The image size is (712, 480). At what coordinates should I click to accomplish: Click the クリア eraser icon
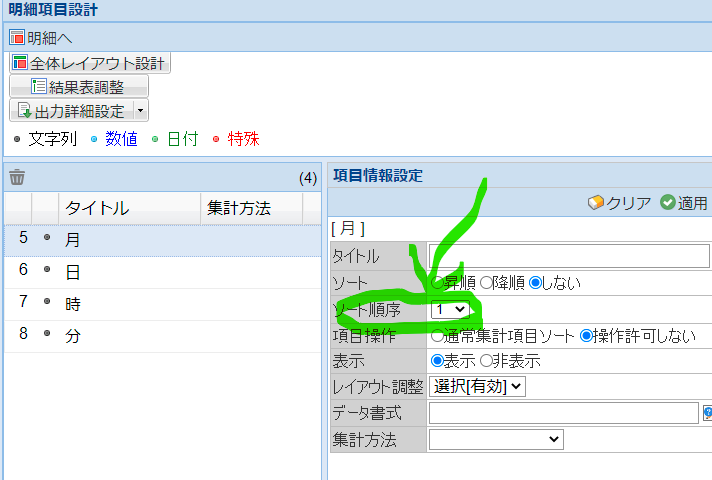(x=596, y=203)
